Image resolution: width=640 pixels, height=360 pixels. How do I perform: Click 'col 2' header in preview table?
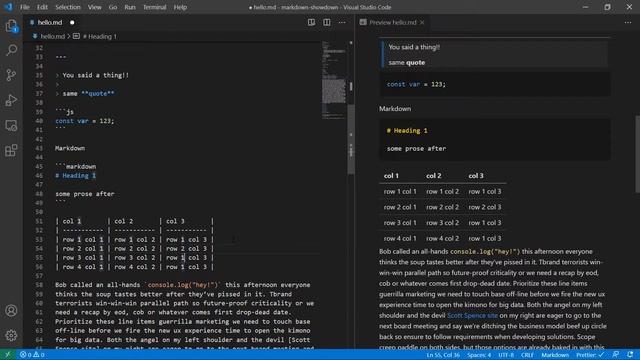point(433,176)
